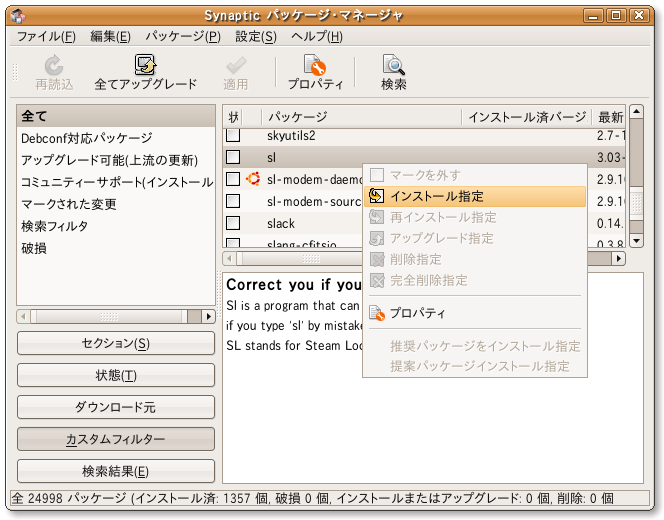Click the 適用 apply checkmark icon
The image size is (664, 520).
click(x=235, y=65)
